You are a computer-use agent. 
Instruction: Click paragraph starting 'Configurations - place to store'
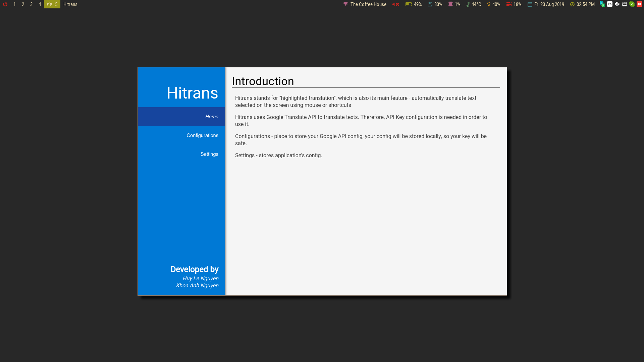pos(361,140)
